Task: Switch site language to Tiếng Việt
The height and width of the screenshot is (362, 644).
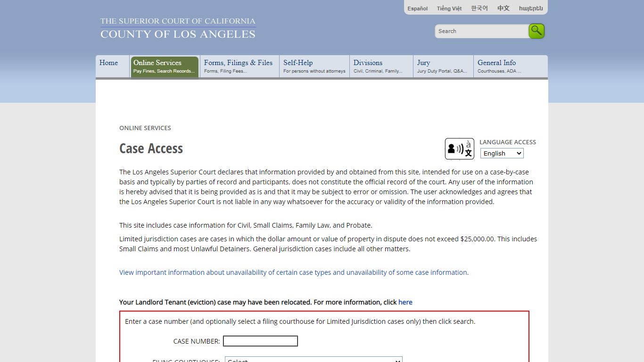Action: point(449,8)
